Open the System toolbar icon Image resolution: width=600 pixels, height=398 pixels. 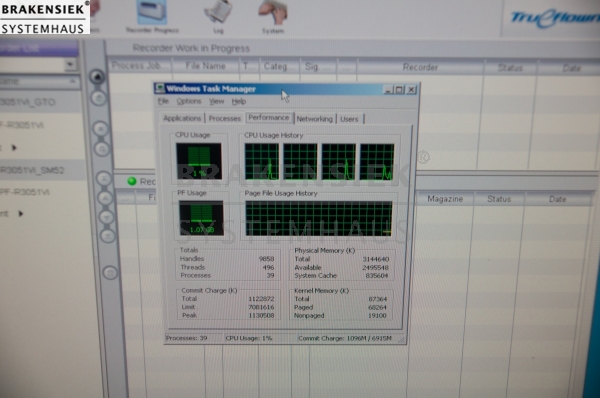273,16
